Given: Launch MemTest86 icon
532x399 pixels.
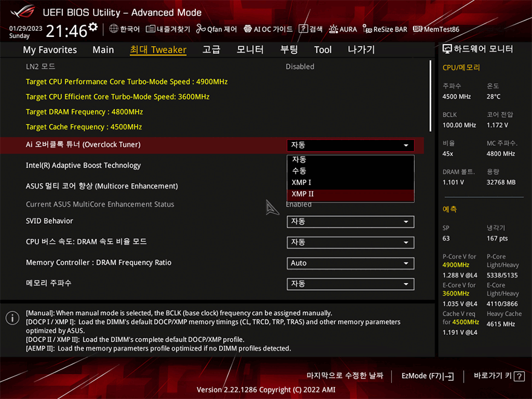Looking at the screenshot, I should click(x=418, y=29).
